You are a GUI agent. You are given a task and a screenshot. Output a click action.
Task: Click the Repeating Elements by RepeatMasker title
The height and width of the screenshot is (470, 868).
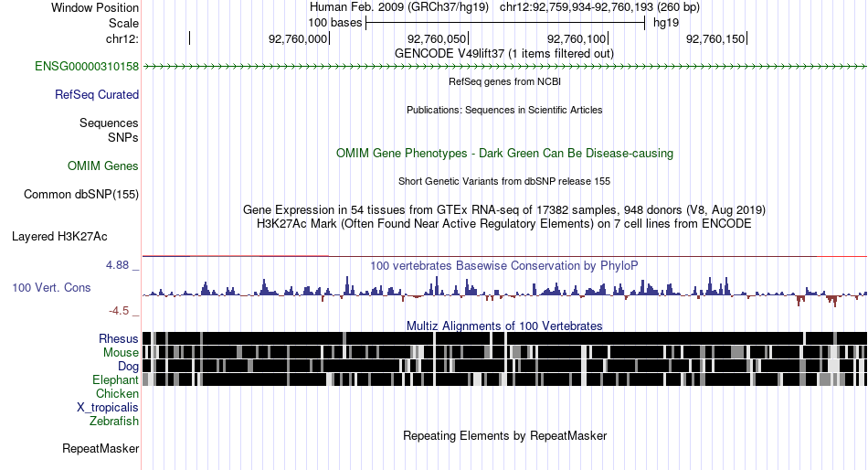[x=504, y=435]
